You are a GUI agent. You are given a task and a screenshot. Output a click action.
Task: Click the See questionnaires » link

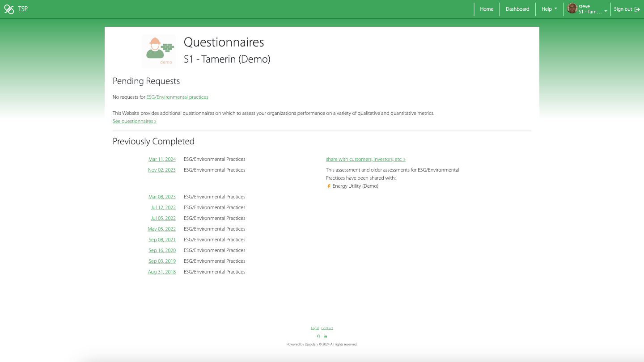[x=134, y=121]
